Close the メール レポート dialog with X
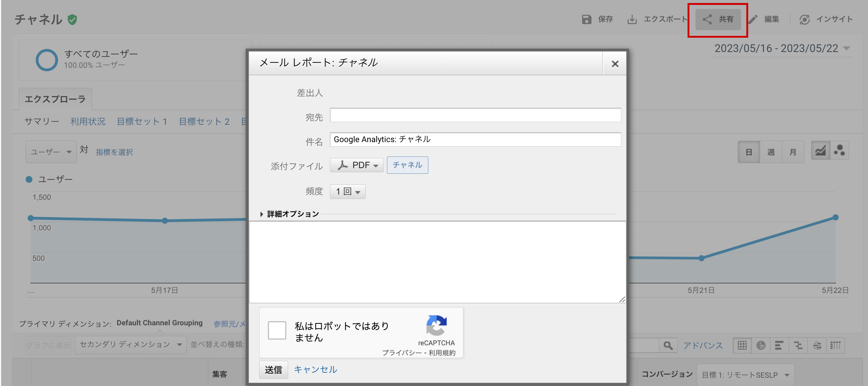 (x=615, y=64)
